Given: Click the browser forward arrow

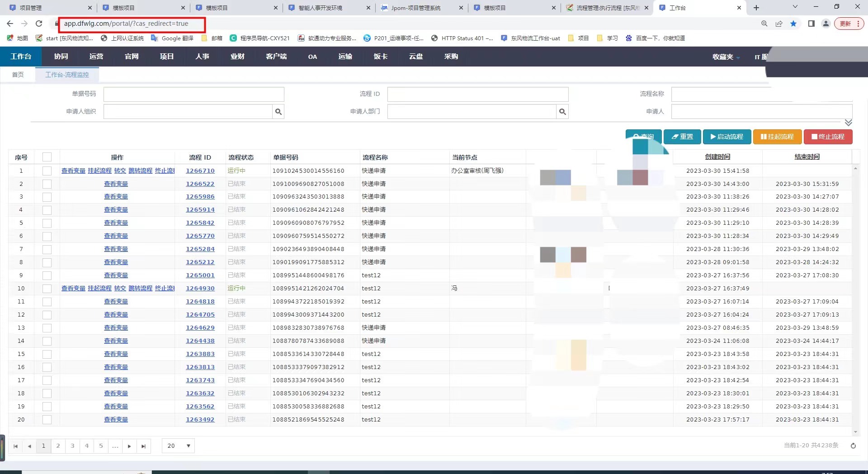Looking at the screenshot, I should click(x=24, y=24).
